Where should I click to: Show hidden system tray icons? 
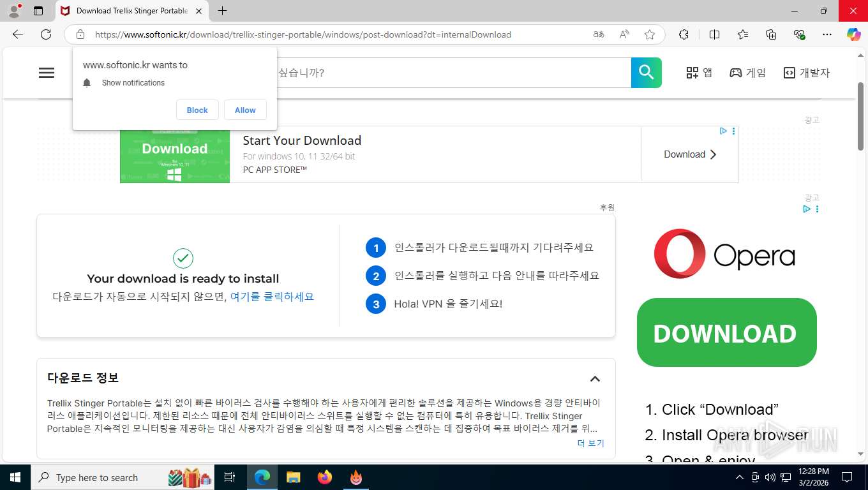click(x=739, y=477)
